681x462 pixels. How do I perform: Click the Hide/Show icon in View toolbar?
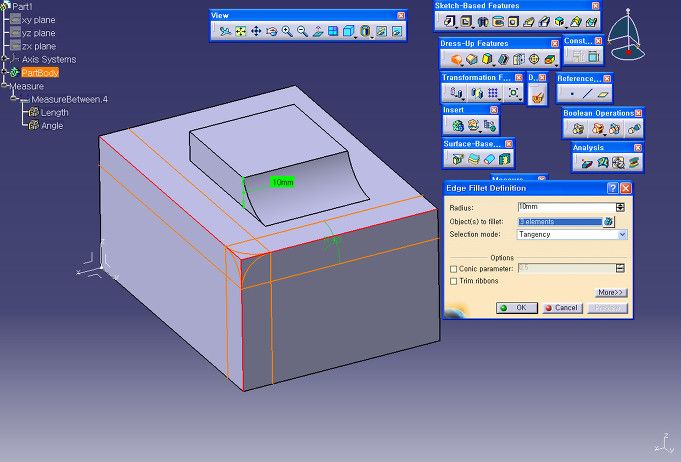point(381,31)
